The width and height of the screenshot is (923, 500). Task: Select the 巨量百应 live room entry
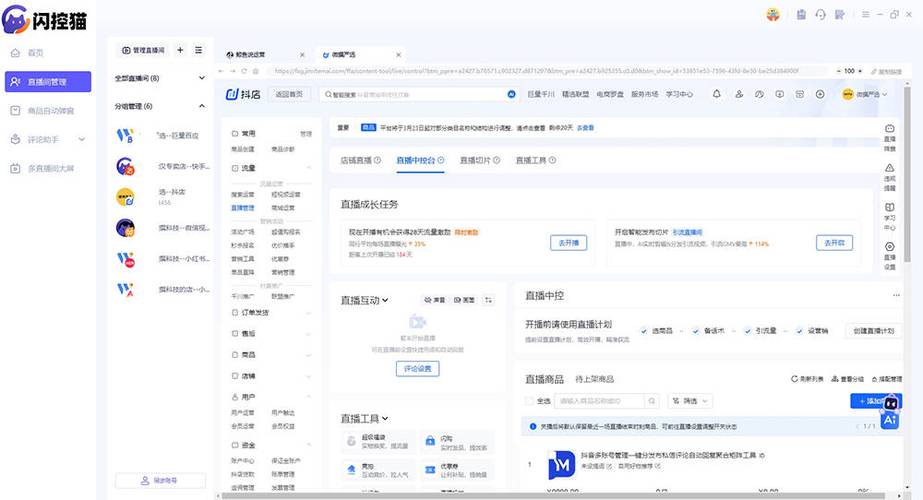(x=161, y=135)
